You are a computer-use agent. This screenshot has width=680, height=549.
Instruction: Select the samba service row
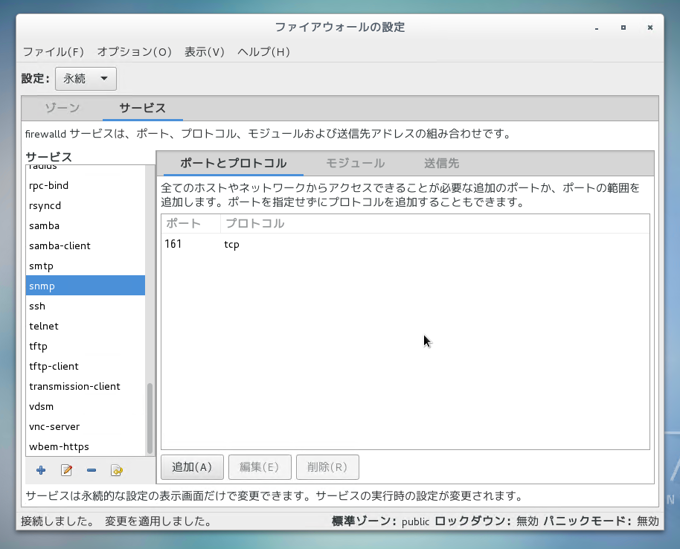tap(85, 225)
